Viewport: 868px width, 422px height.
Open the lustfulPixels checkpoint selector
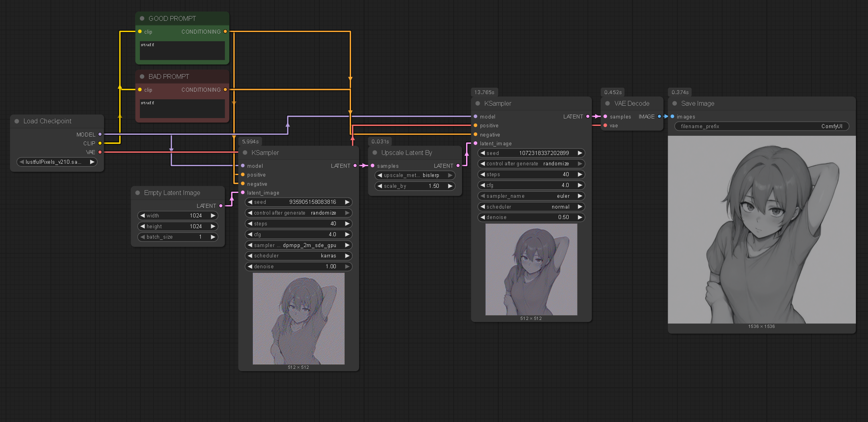(x=57, y=162)
